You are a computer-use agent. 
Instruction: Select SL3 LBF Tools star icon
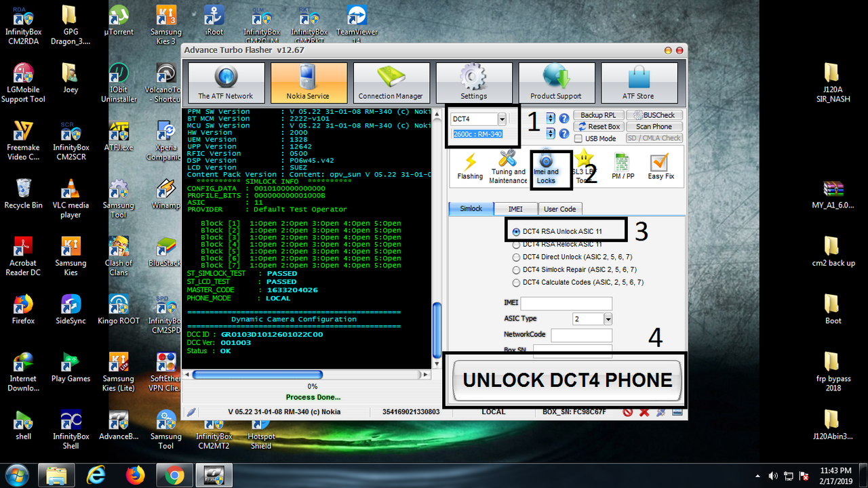click(x=583, y=167)
